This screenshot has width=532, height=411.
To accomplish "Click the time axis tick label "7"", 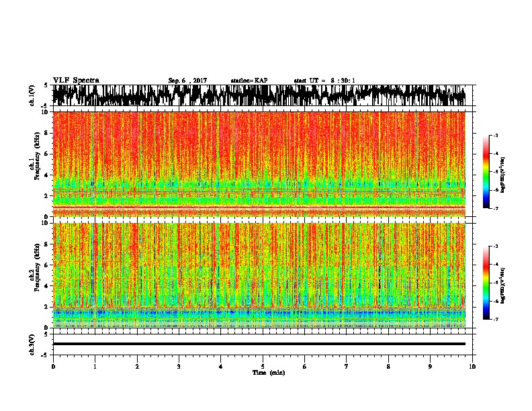I will click(x=347, y=367).
